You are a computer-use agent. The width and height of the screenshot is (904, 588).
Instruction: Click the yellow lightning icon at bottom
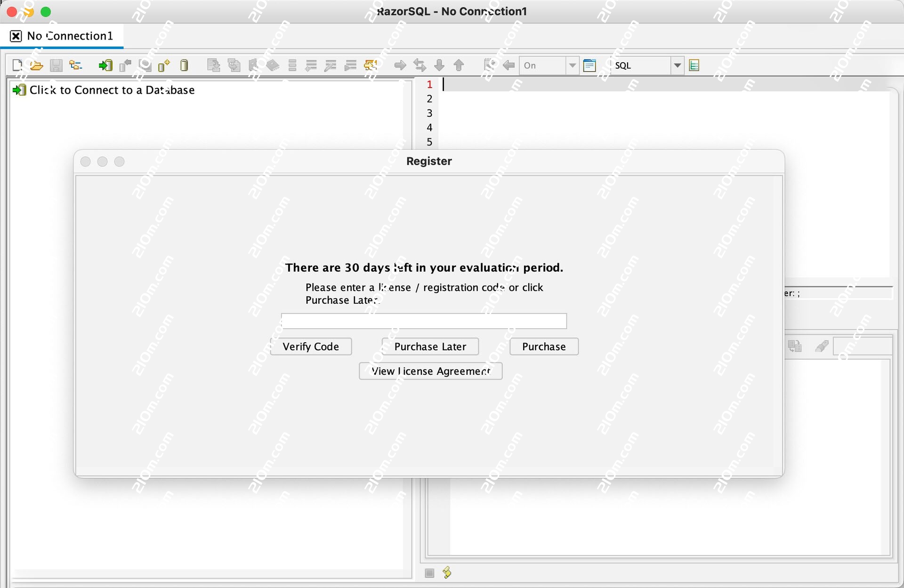(447, 572)
